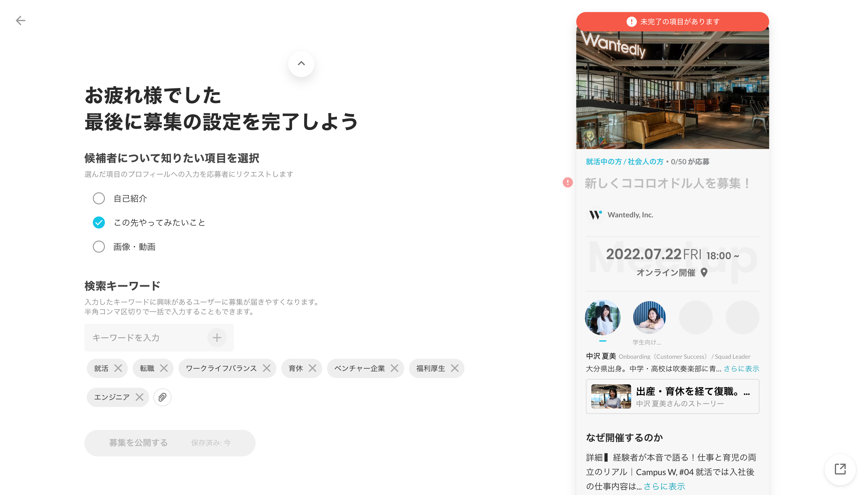Select the second member avatar
This screenshot has height=495, width=868.
[649, 317]
